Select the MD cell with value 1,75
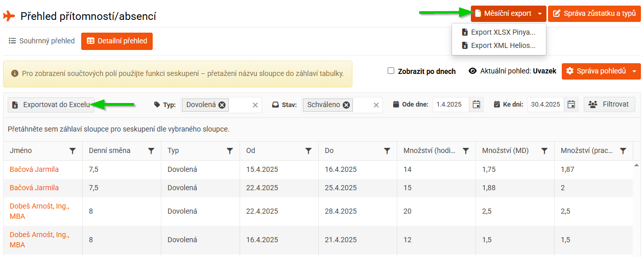This screenshot has width=644, height=257. click(x=515, y=169)
